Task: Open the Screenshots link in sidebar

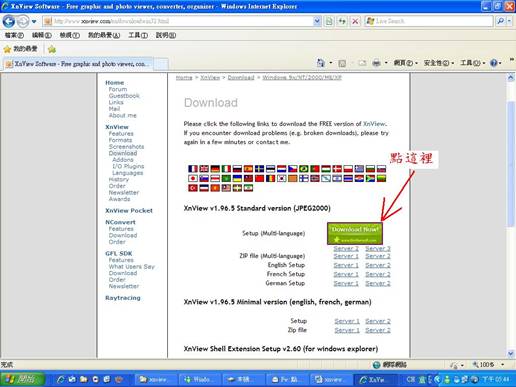Action: (126, 147)
